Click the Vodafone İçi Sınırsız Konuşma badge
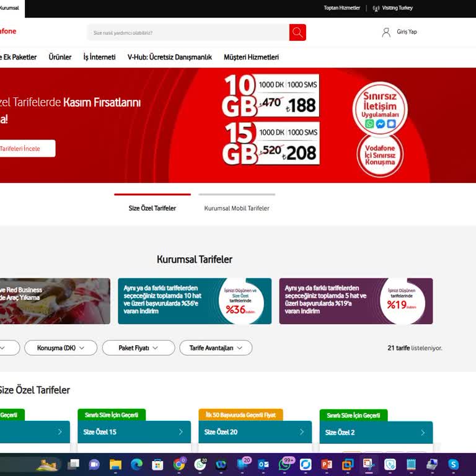 pyautogui.click(x=380, y=155)
